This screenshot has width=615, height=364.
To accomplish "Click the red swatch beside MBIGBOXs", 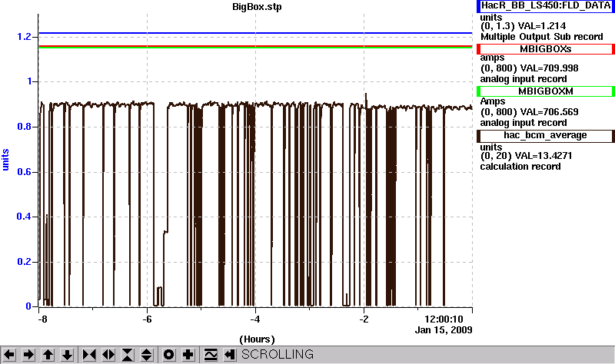I will coord(478,49).
